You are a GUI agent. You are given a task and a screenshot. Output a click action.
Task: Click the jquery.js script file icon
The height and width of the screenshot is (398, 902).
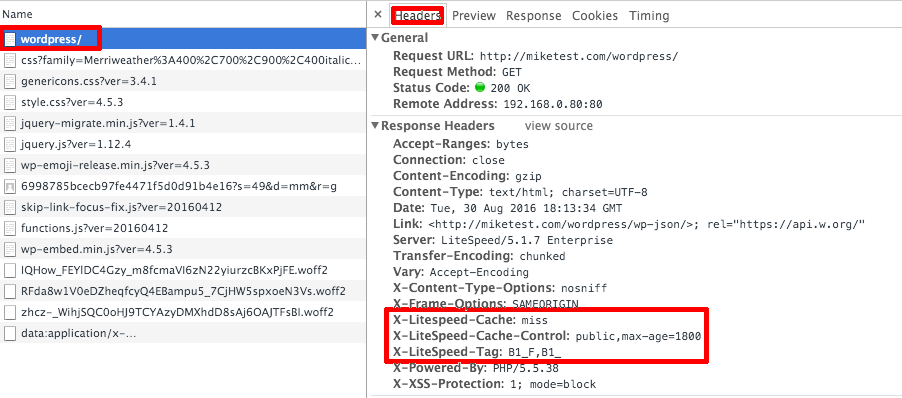(x=10, y=144)
